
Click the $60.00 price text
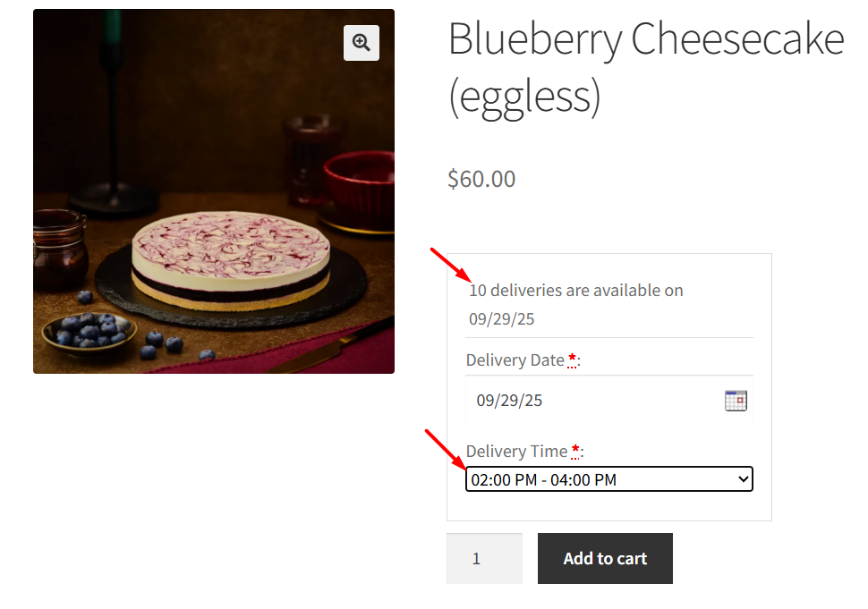(481, 179)
